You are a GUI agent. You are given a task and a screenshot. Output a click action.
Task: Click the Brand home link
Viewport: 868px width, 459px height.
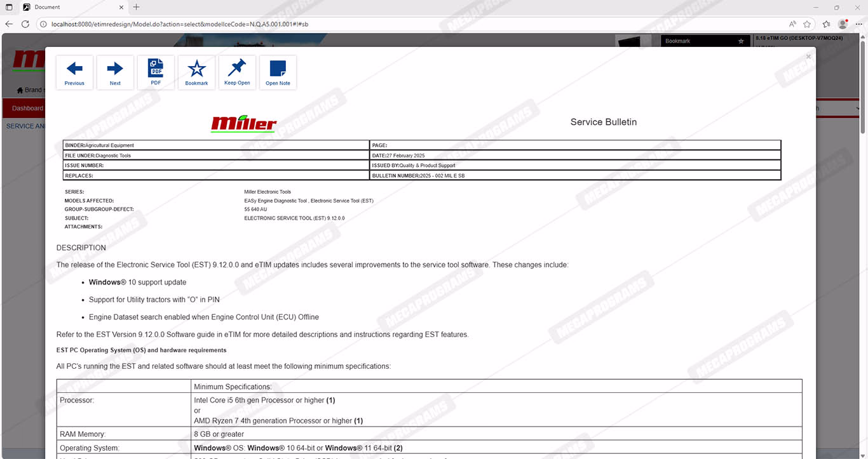[x=29, y=90]
